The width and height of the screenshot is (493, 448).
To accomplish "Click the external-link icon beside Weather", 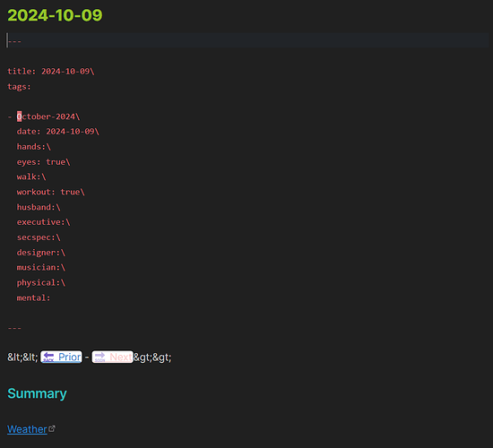I will point(52,428).
